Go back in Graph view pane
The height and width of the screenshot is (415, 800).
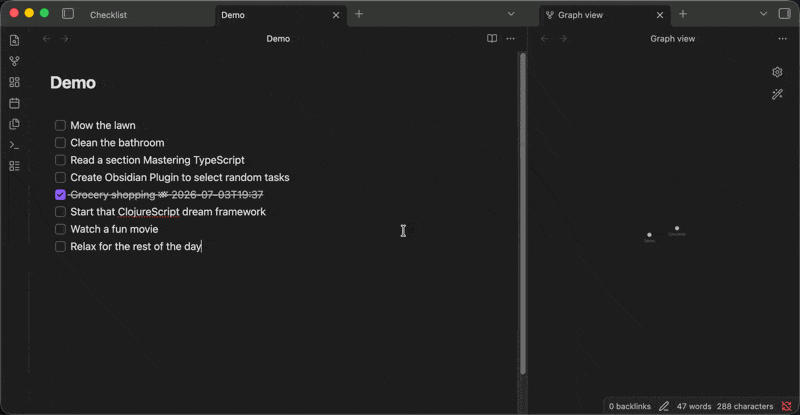(x=545, y=39)
